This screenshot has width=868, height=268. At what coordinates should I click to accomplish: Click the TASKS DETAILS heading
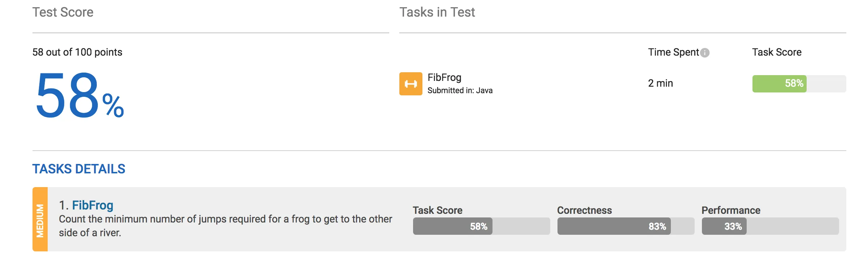pos(79,169)
